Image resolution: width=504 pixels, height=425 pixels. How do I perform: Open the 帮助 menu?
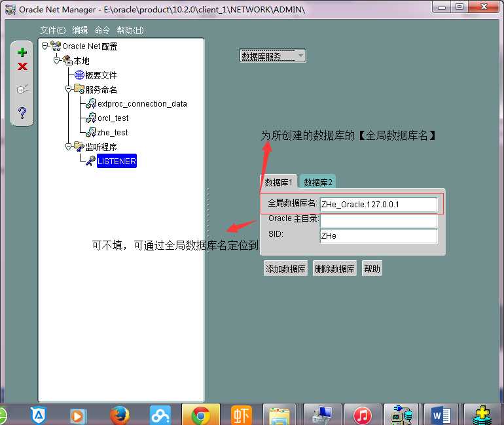coord(130,30)
